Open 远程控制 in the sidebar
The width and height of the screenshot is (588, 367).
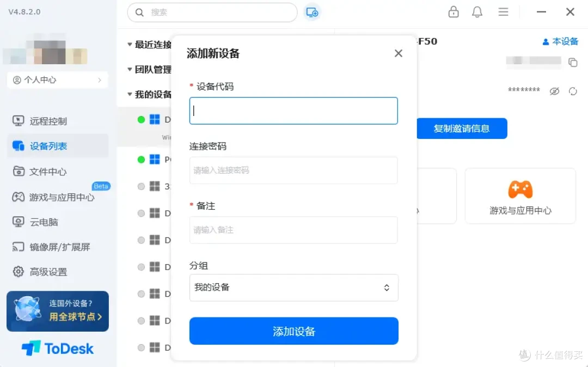[57, 121]
